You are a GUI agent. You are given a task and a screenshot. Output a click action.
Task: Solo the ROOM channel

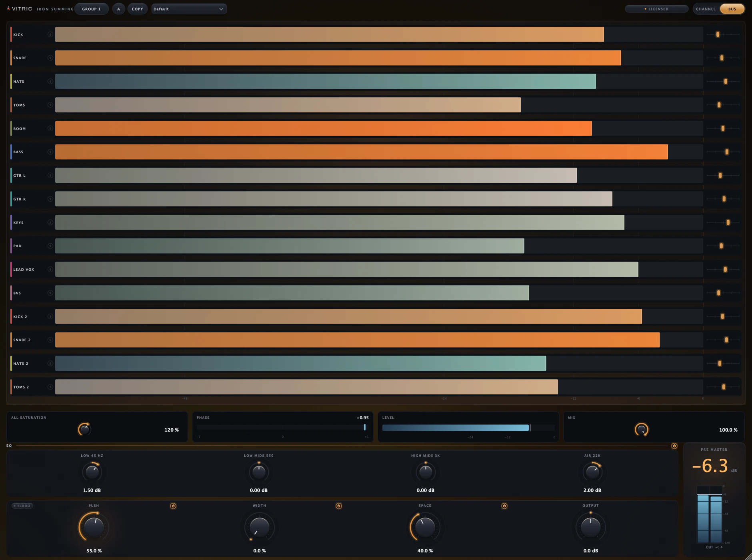point(50,128)
